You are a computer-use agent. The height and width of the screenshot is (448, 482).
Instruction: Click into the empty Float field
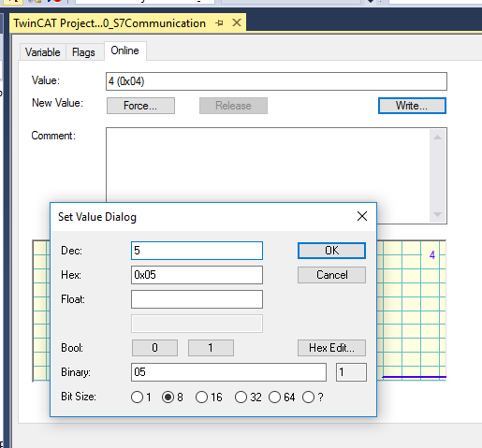[x=197, y=299]
